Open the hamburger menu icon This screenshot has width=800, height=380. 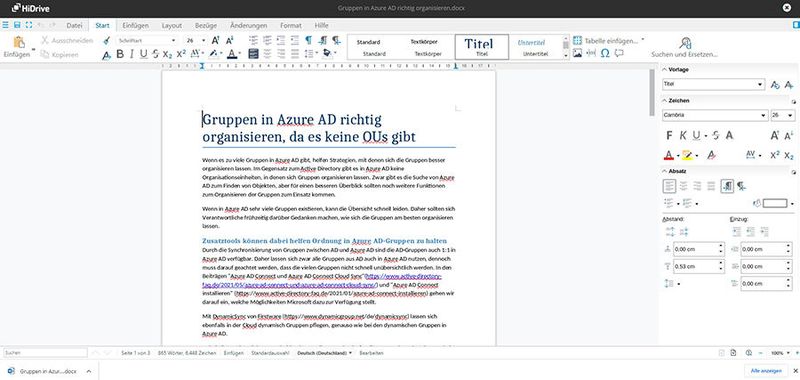(x=5, y=25)
